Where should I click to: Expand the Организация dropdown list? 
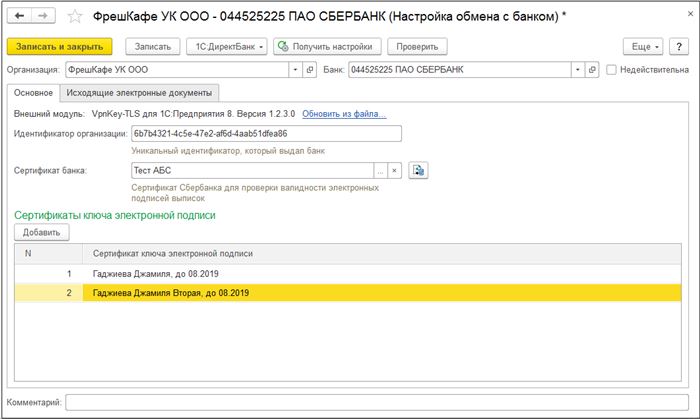[x=295, y=70]
